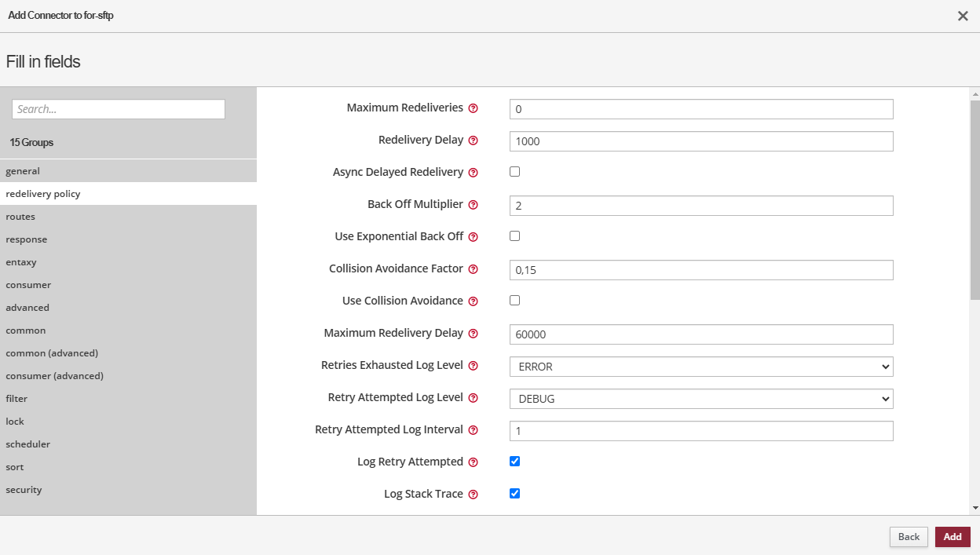Show help for Retry Attempted Log Interval
The image size is (980, 555).
473,430
